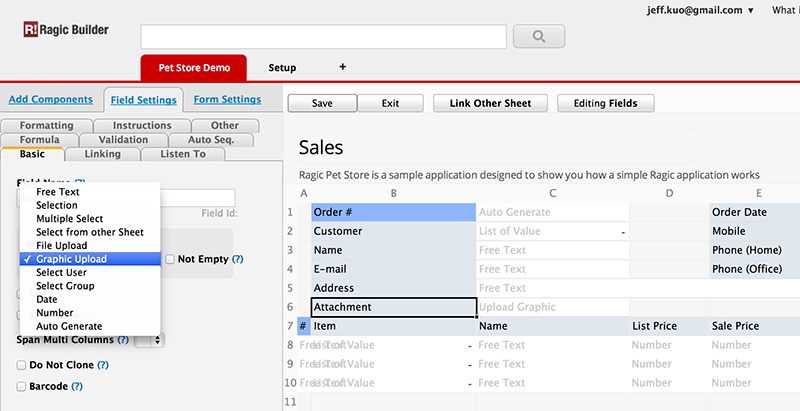
Task: Switch to the Add Components tab
Action: (51, 99)
